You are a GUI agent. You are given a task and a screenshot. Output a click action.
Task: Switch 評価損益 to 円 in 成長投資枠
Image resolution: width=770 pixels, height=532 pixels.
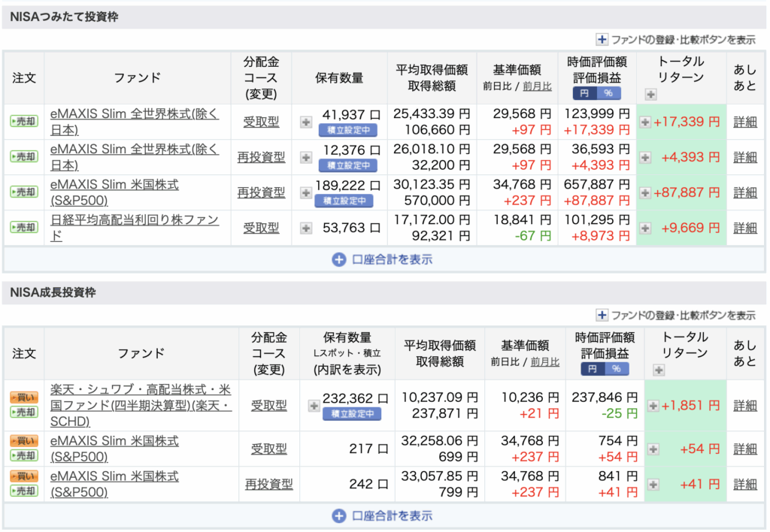593,369
